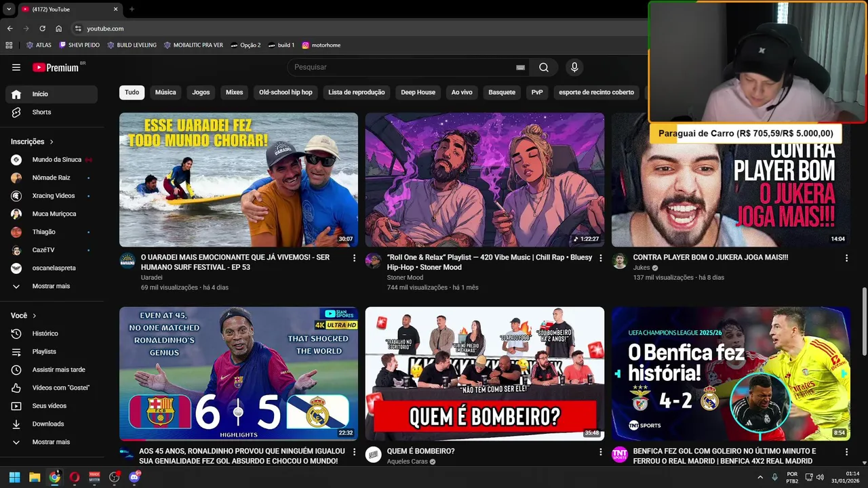The width and height of the screenshot is (868, 488).
Task: Select the PvP filter chip
Action: (x=537, y=92)
